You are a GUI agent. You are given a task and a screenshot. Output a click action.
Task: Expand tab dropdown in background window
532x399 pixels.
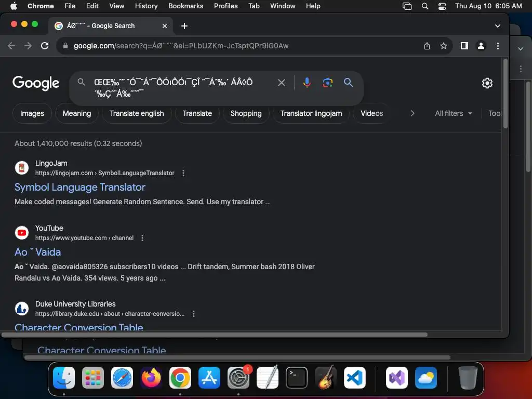[x=521, y=49]
